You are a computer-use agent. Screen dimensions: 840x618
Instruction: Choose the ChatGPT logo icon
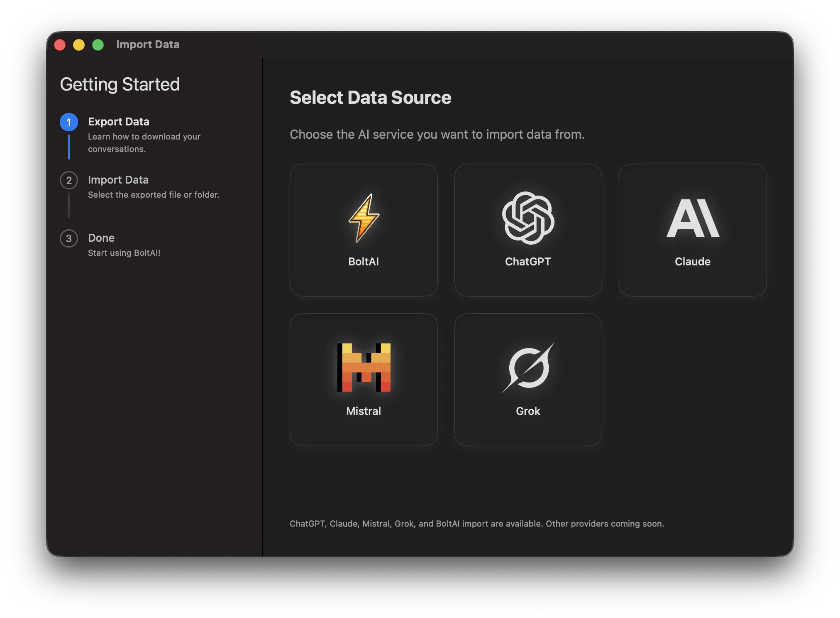coord(528,218)
